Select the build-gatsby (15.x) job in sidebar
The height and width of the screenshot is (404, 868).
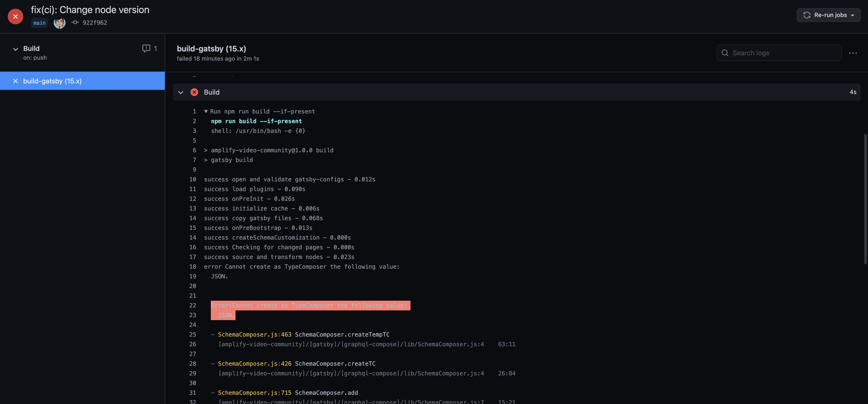tap(82, 81)
